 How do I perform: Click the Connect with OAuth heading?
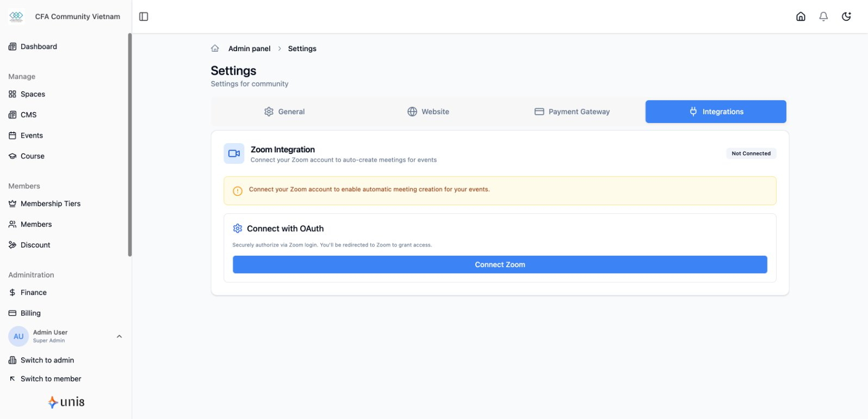[x=285, y=229]
